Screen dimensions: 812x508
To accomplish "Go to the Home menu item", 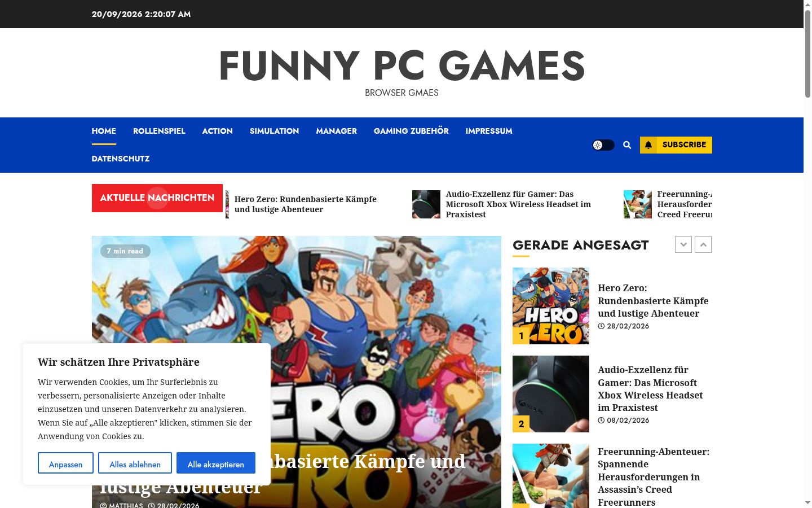I will point(104,131).
